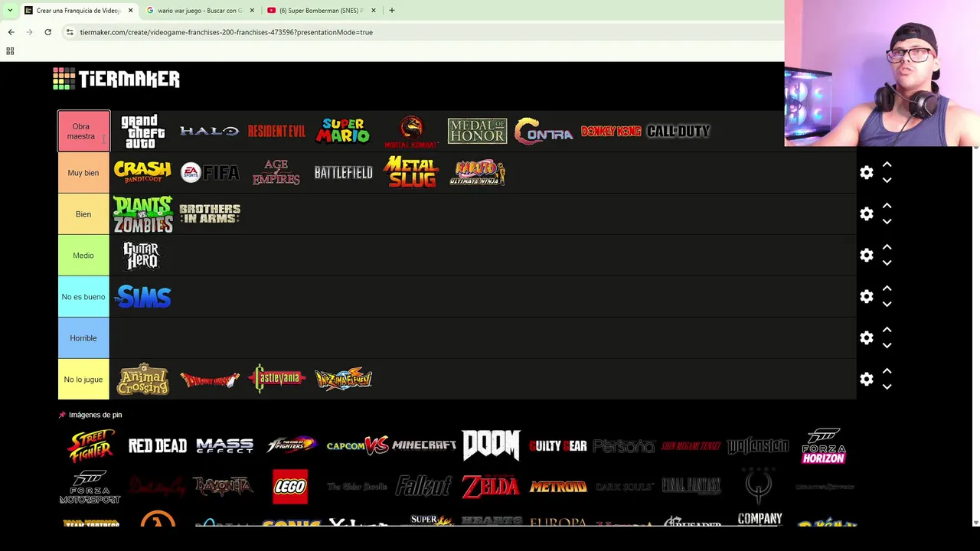Pick the Zelda logo from pool
This screenshot has width=980, height=551.
click(x=491, y=487)
